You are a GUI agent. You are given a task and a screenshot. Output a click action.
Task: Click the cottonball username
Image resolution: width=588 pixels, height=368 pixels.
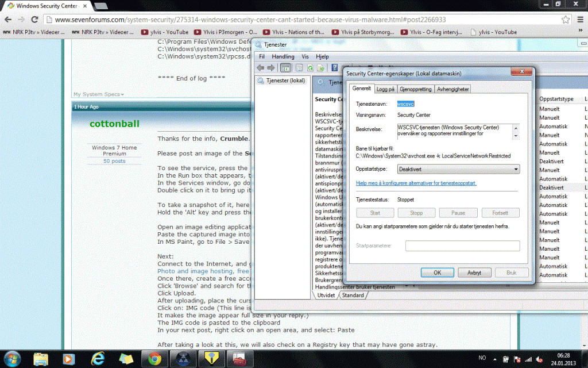pyautogui.click(x=114, y=124)
